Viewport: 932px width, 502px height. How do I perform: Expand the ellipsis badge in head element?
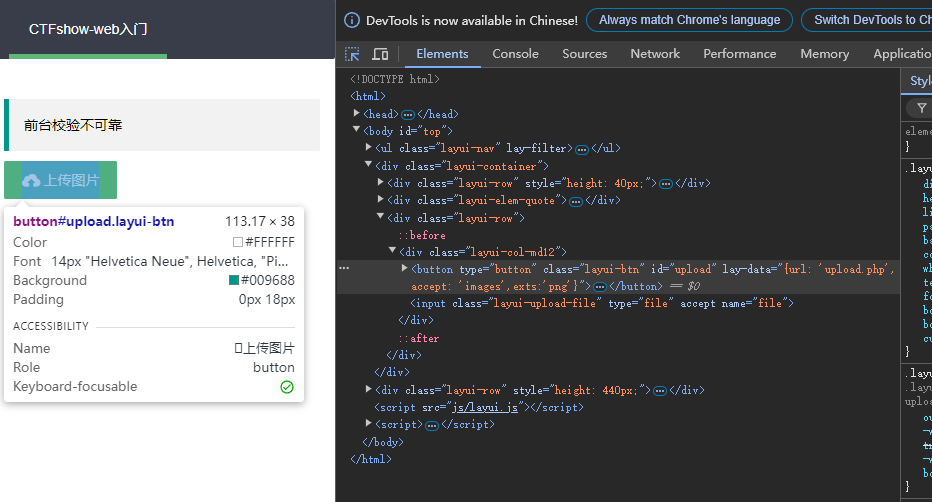(408, 115)
